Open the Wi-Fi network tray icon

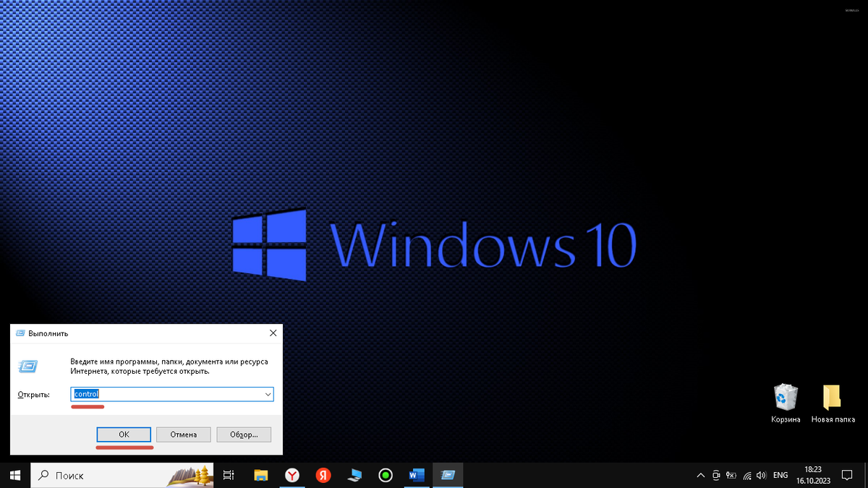746,476
